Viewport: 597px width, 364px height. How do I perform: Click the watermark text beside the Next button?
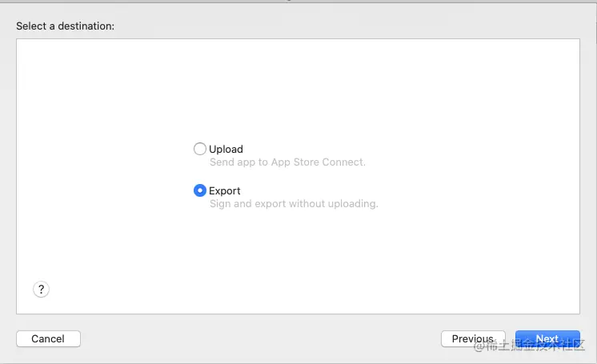pos(529,345)
